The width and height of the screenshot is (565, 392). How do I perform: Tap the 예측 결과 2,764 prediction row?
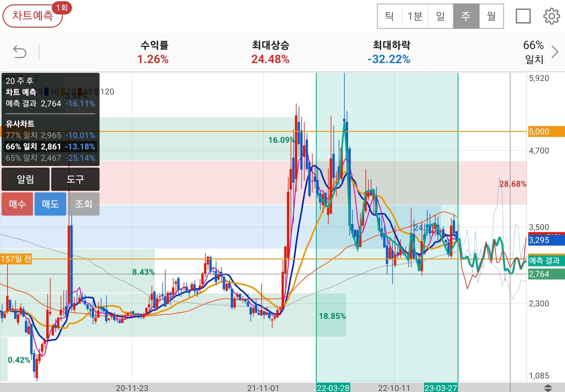click(50, 104)
